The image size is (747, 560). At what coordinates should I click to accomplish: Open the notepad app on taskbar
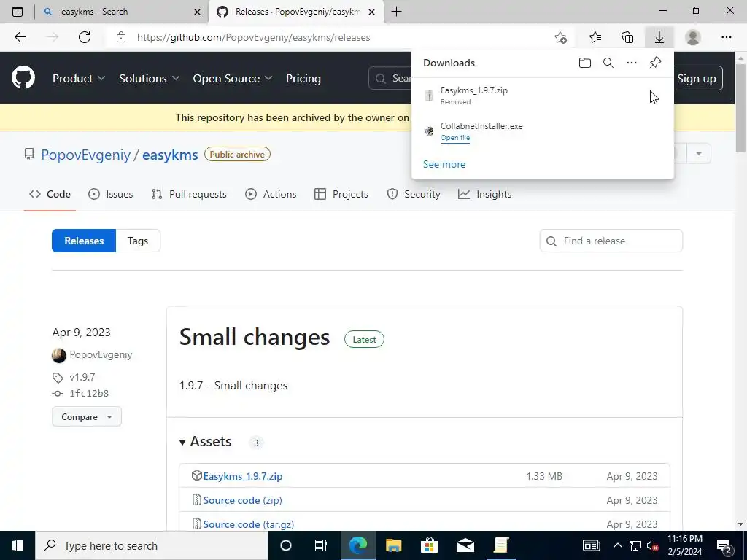[x=501, y=545]
